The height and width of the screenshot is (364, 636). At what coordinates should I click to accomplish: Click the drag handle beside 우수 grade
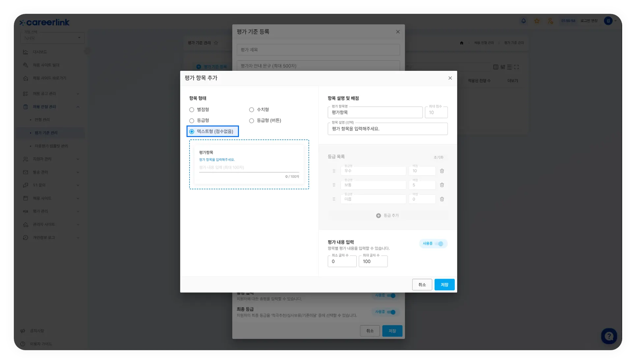[334, 171]
